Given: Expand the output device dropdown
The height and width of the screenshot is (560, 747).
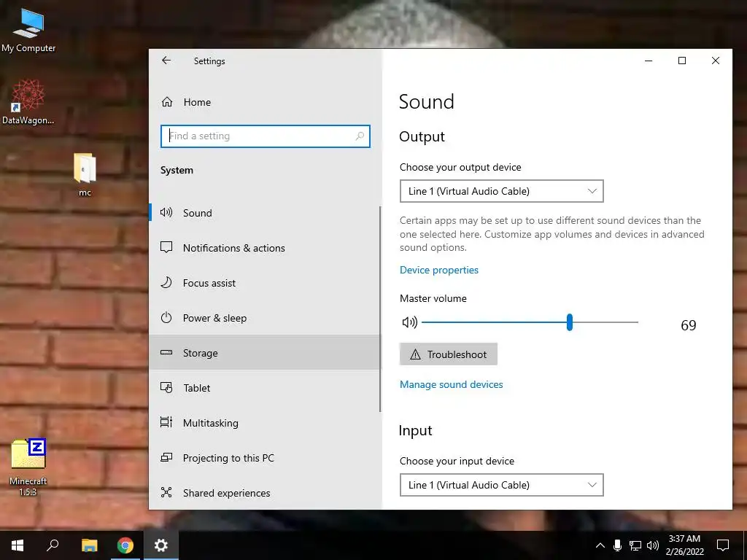Looking at the screenshot, I should click(502, 191).
